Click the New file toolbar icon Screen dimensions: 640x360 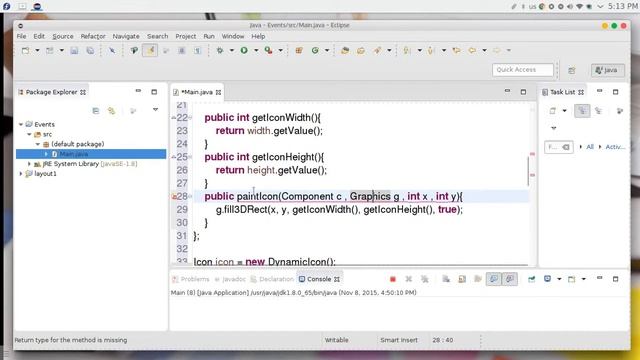[x=25, y=51]
